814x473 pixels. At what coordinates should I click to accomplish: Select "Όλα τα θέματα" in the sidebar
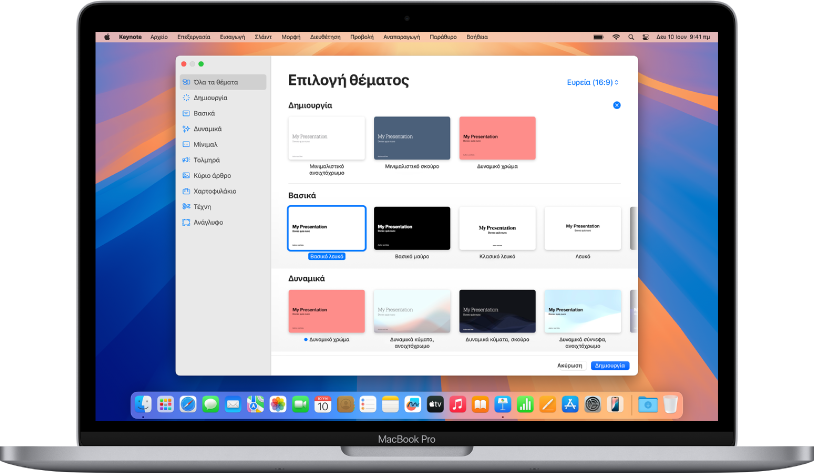click(223, 82)
